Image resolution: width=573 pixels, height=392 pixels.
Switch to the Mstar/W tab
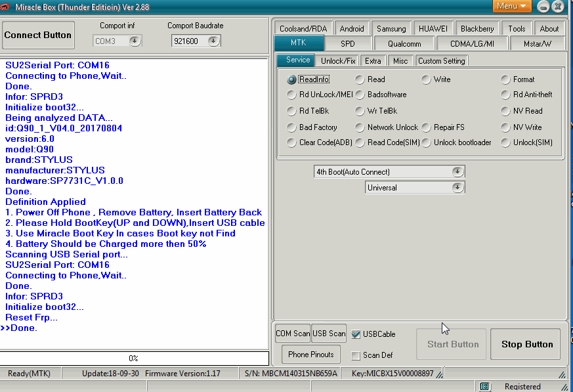pyautogui.click(x=537, y=43)
